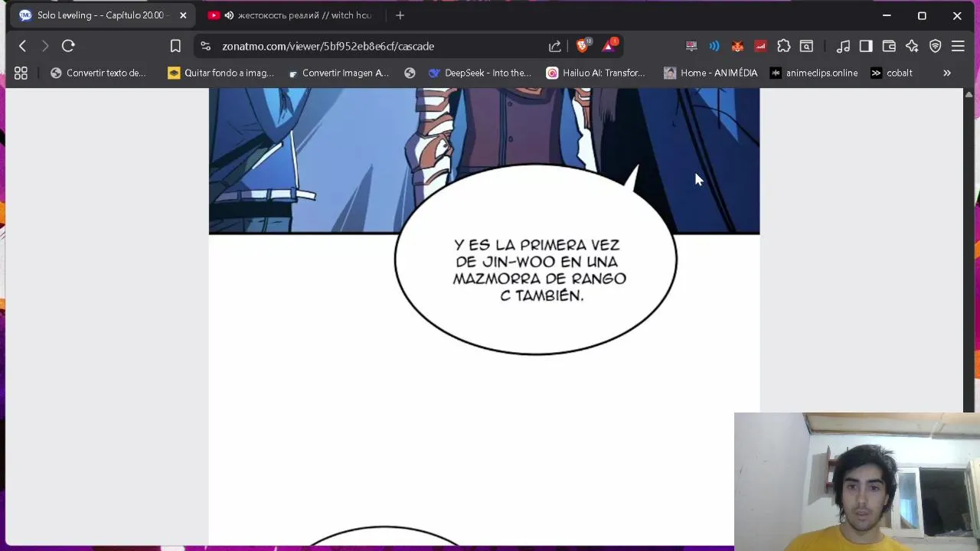Bookmark this page with the bookmark icon
Image resolution: width=980 pixels, height=551 pixels.
[x=175, y=46]
